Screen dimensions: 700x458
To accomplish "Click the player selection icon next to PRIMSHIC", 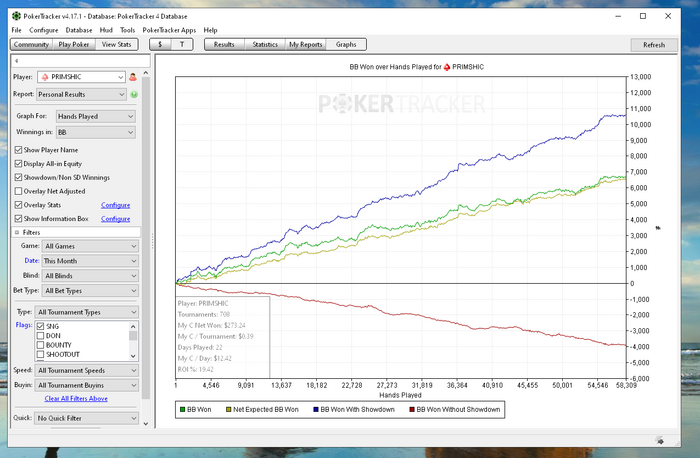I will click(133, 77).
